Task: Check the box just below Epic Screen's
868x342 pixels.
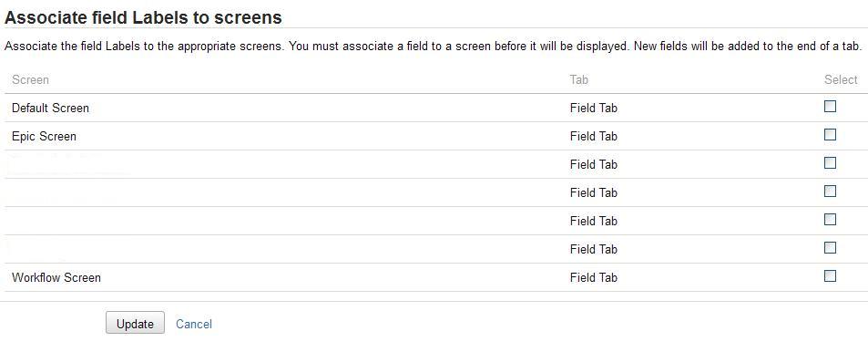Action: (830, 163)
